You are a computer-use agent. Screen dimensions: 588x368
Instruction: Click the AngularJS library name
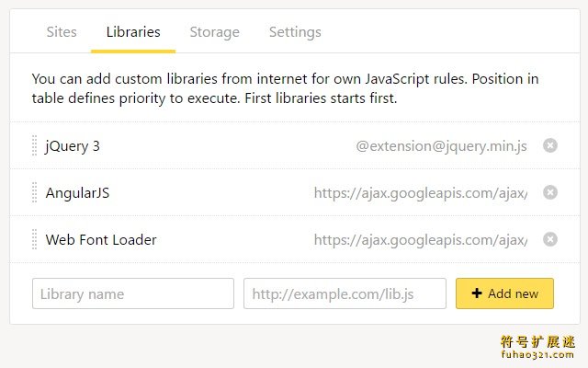(x=77, y=192)
